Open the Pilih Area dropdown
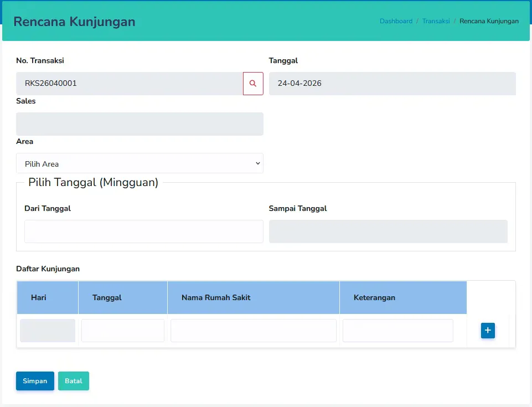The height and width of the screenshot is (407, 532). tap(140, 163)
